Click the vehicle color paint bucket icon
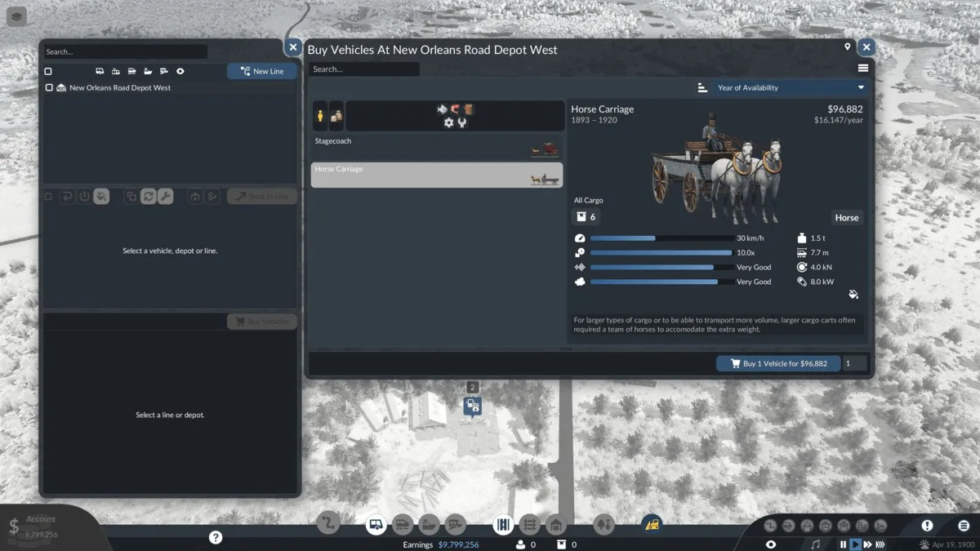The height and width of the screenshot is (551, 980). (853, 295)
